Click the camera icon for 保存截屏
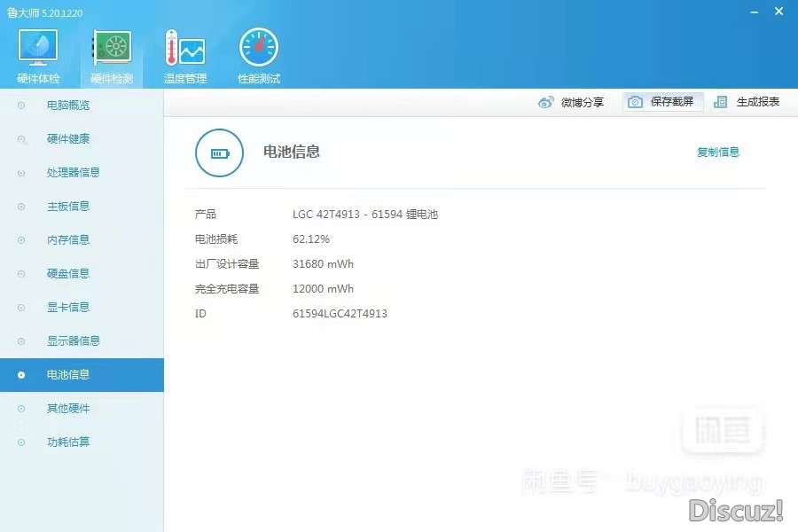Screen dimensions: 798x532 (635, 102)
